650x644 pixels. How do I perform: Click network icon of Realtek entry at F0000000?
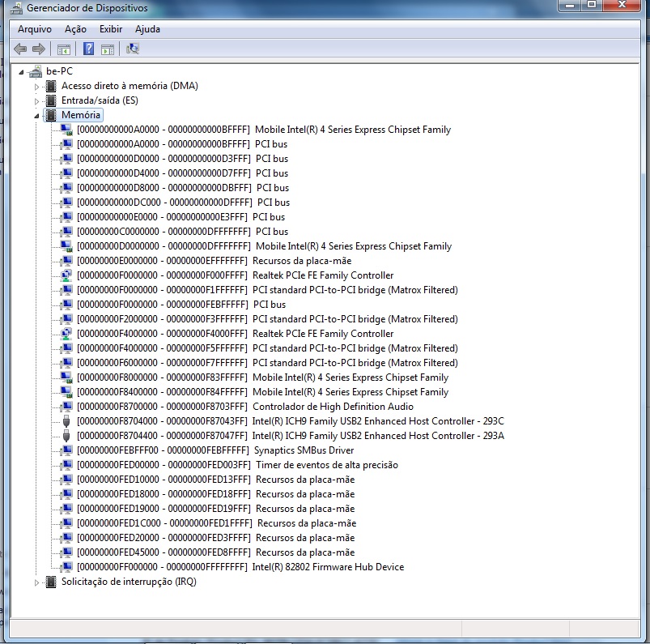(x=66, y=275)
